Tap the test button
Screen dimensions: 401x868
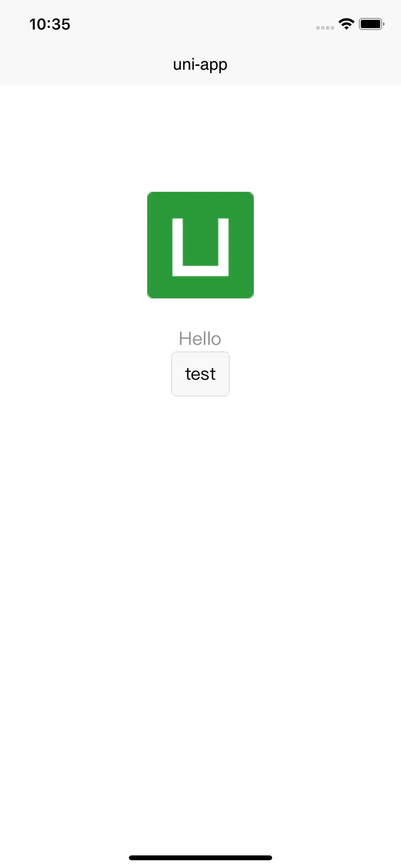(200, 374)
